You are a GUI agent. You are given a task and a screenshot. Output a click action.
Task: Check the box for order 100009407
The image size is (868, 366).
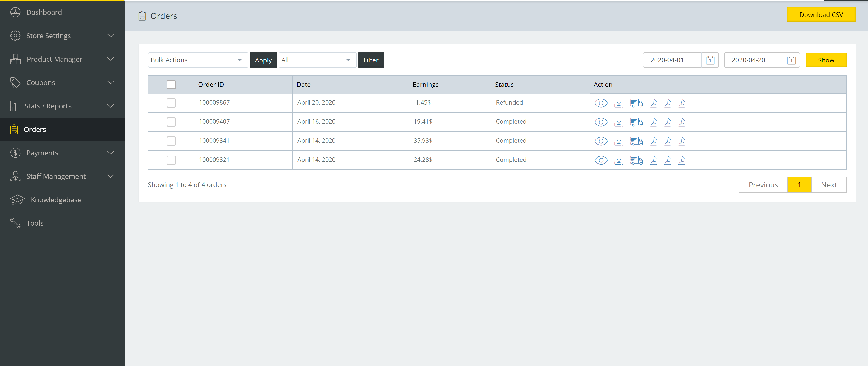(171, 122)
